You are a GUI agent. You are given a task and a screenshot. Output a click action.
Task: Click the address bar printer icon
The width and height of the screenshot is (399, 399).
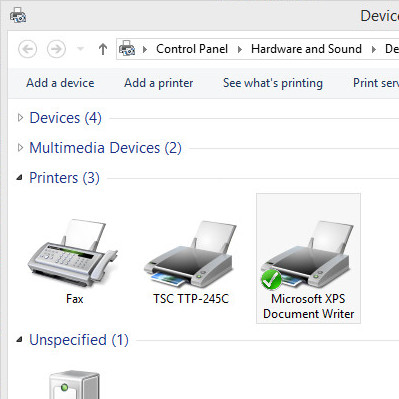(127, 48)
